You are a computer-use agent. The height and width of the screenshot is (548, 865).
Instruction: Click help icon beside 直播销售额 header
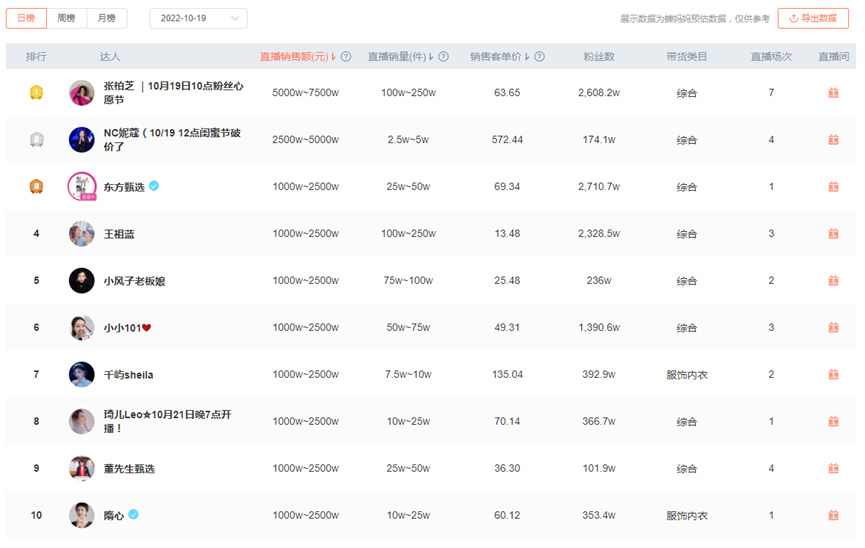tap(346, 57)
